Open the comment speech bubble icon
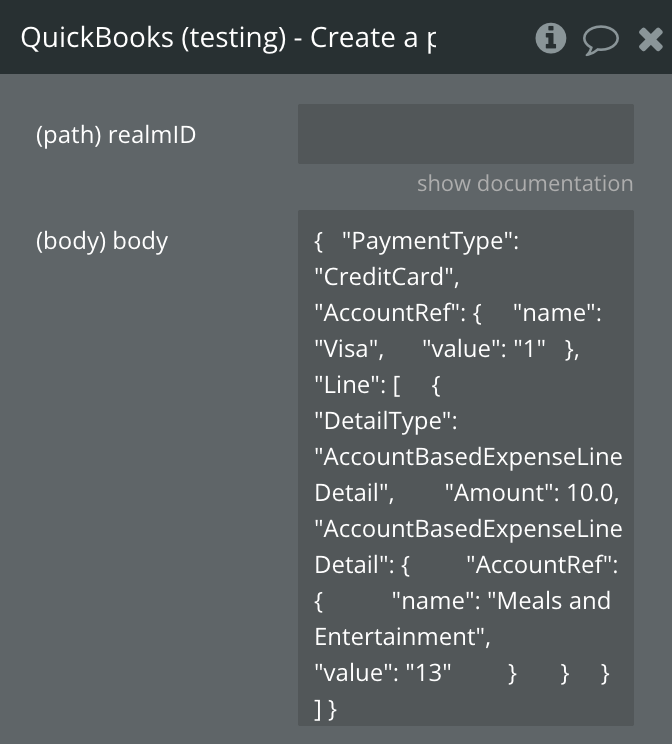The image size is (672, 744). pyautogui.click(x=600, y=40)
